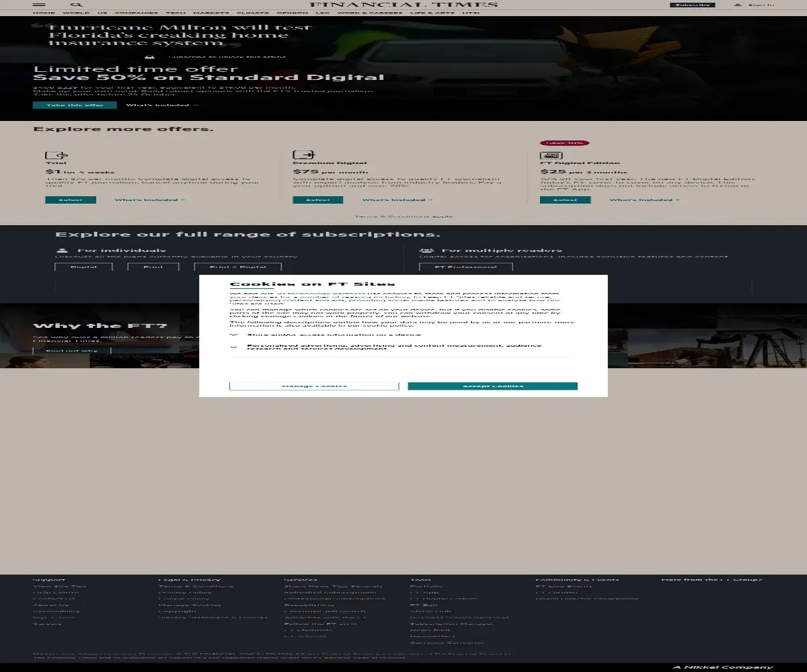807x672 pixels.
Task: Expand What's included under FT Digital Edition
Action: pyautogui.click(x=644, y=200)
